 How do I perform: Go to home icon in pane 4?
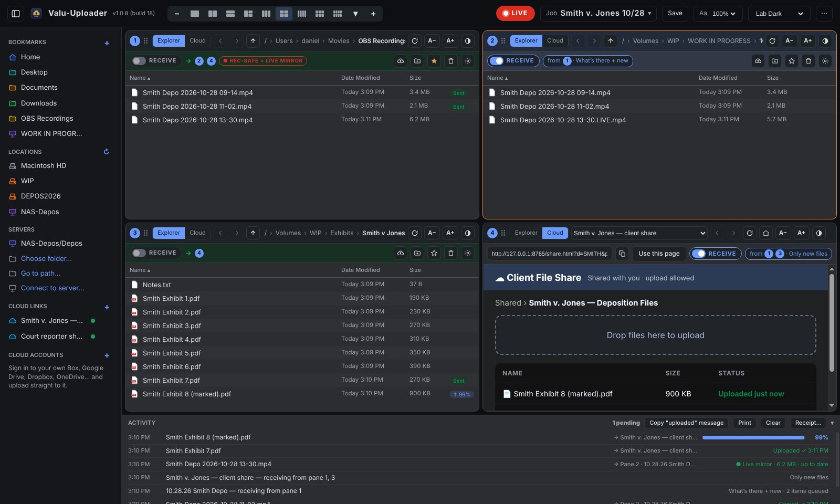pos(766,233)
